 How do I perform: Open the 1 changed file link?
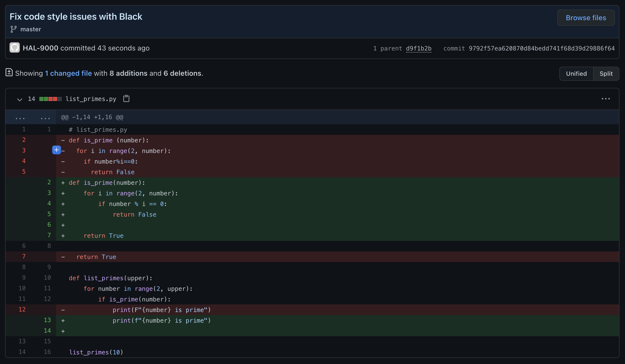point(68,73)
